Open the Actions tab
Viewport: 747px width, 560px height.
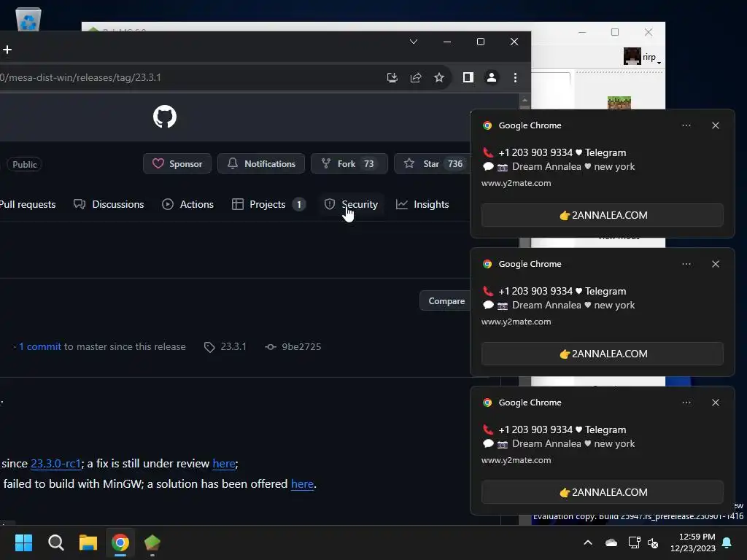pyautogui.click(x=187, y=204)
